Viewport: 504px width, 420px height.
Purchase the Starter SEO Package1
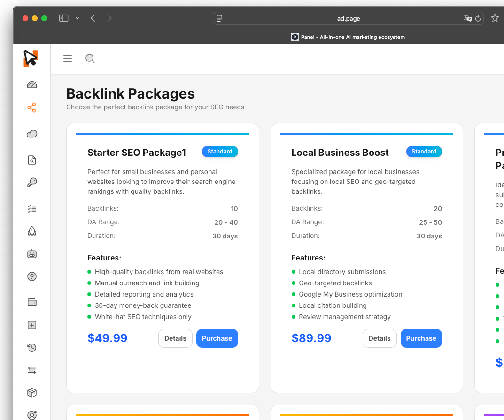(x=217, y=338)
